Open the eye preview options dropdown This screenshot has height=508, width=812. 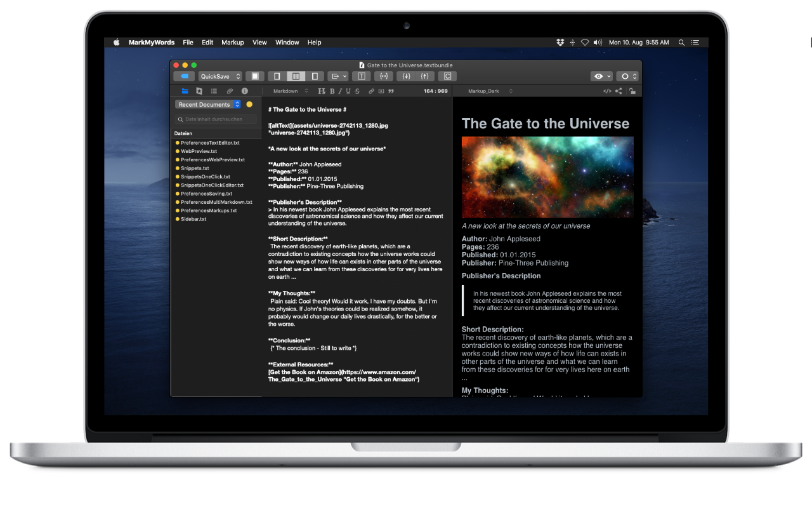(601, 76)
